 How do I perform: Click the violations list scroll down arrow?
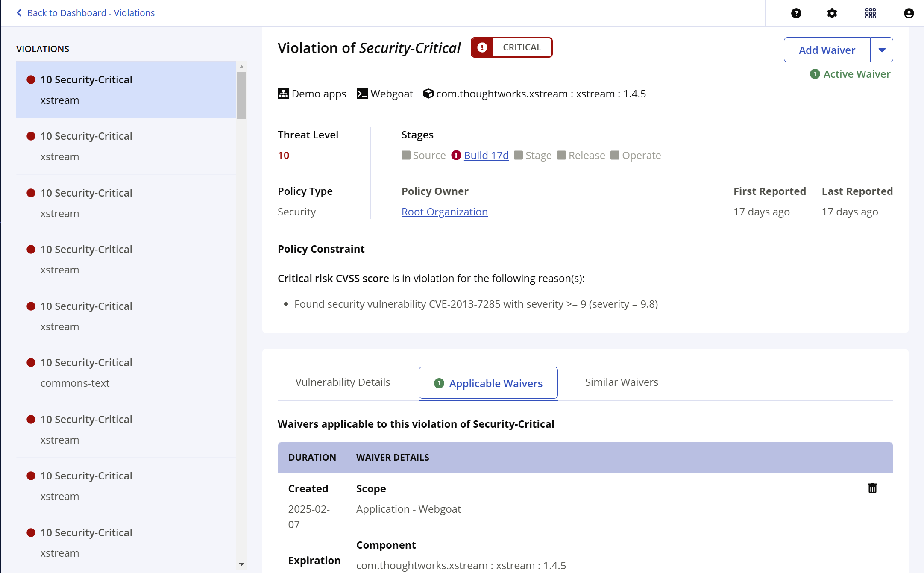(241, 564)
